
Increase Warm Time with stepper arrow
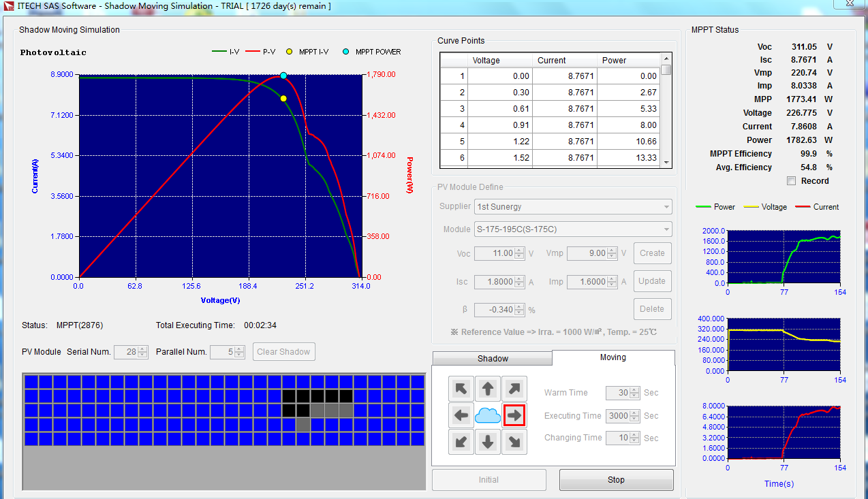(635, 390)
